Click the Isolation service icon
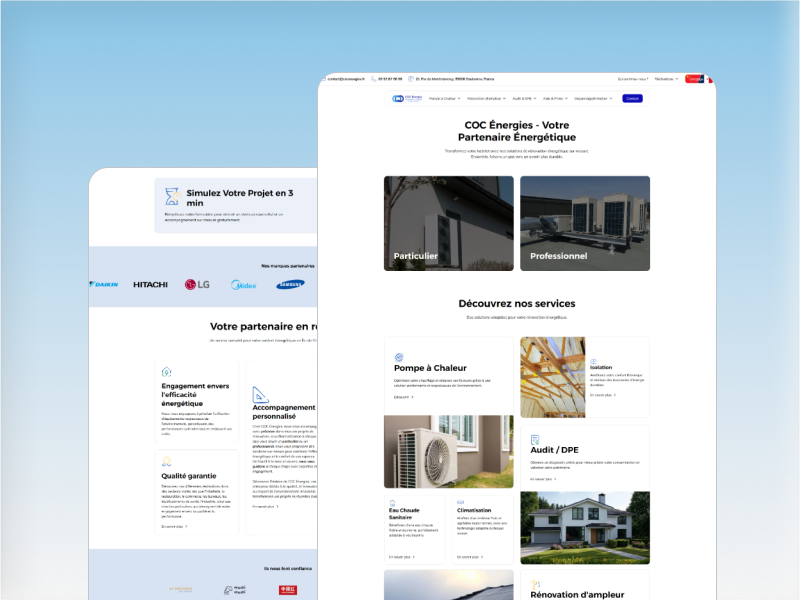The image size is (800, 600). [593, 361]
